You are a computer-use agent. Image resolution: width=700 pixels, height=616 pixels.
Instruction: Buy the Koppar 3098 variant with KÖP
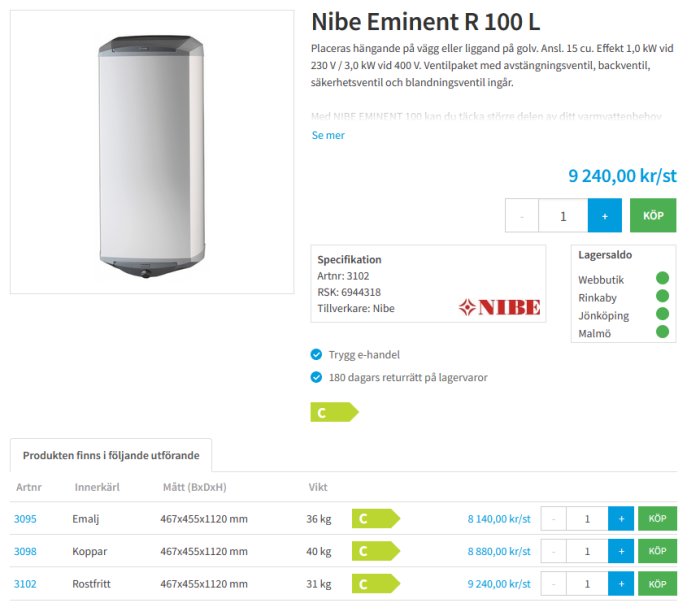(657, 551)
